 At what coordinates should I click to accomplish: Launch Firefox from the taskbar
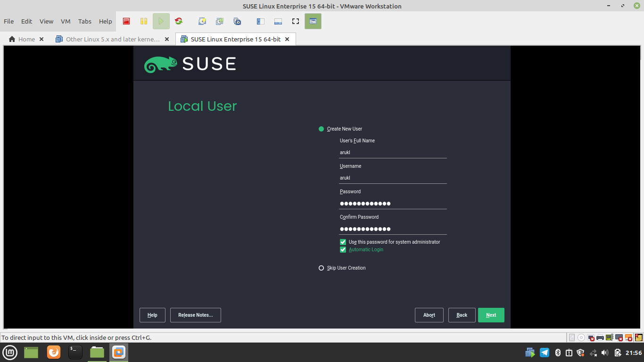click(54, 352)
